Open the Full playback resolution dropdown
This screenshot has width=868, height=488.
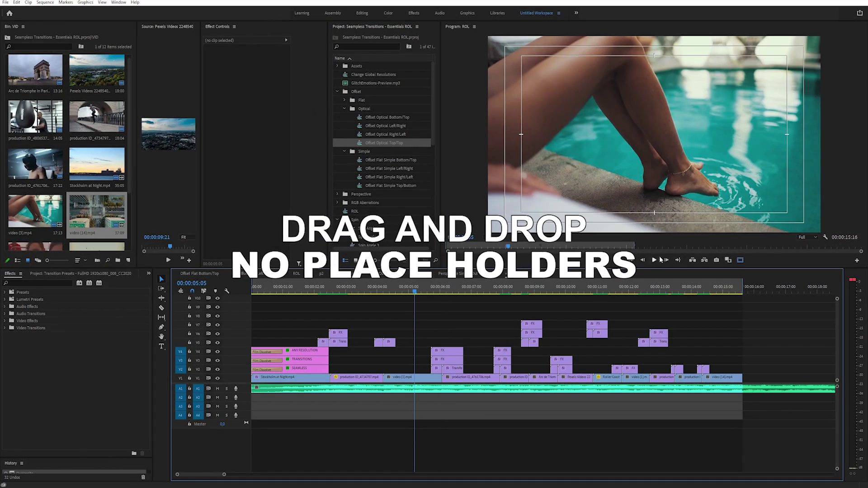pyautogui.click(x=807, y=237)
